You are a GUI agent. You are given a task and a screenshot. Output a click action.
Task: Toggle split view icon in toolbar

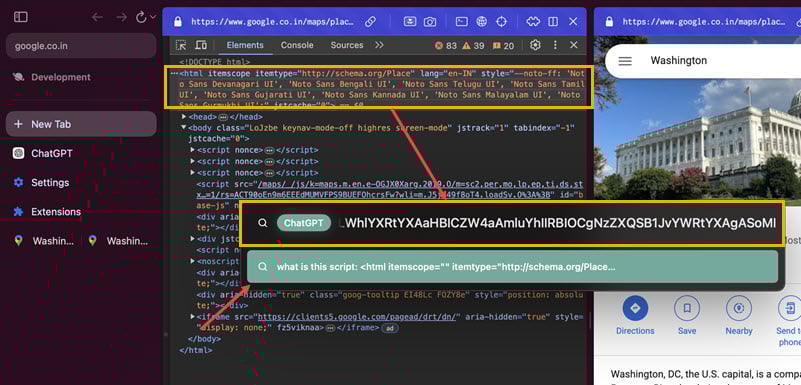pyautogui.click(x=553, y=21)
